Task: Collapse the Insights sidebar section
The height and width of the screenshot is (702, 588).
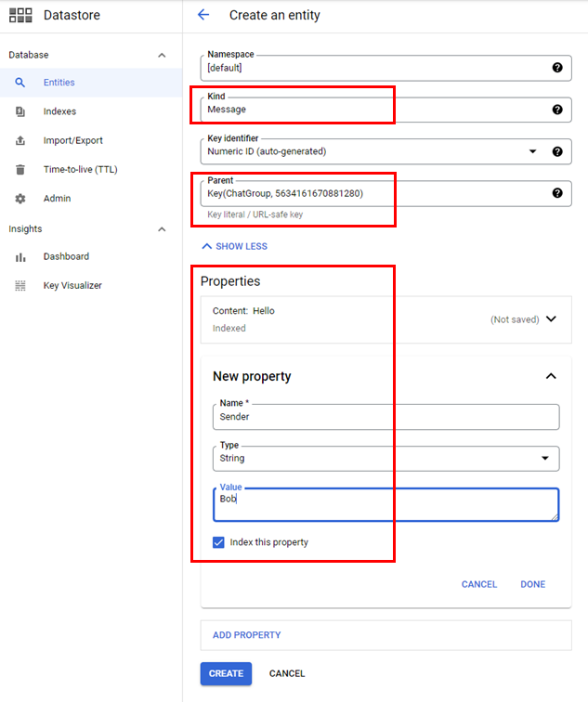Action: (162, 229)
